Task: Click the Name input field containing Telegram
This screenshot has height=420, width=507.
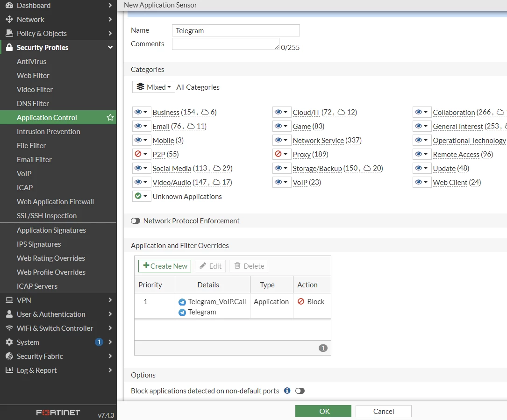Action: tap(236, 30)
